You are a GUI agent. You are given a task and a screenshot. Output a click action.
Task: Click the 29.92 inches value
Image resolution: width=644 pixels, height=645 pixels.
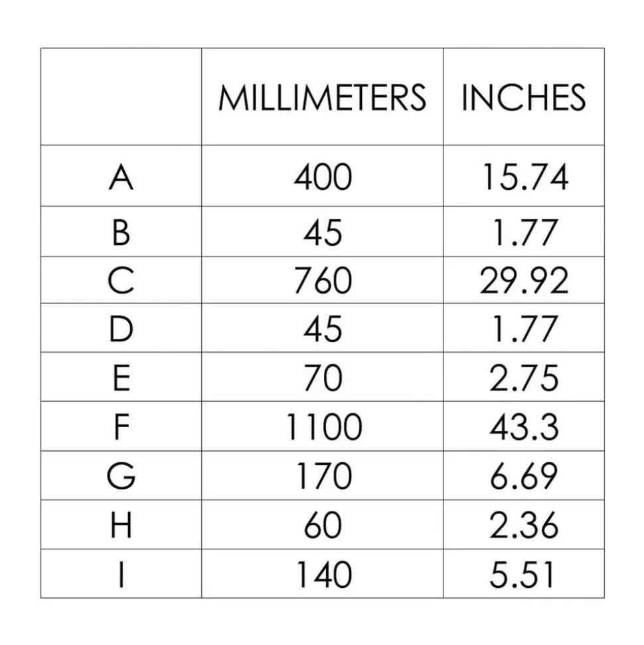click(x=524, y=280)
